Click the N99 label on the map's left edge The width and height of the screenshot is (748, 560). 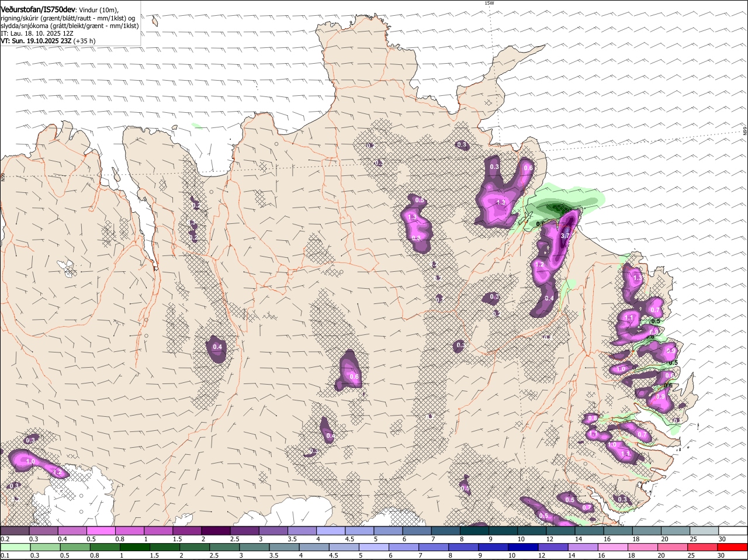[3, 177]
